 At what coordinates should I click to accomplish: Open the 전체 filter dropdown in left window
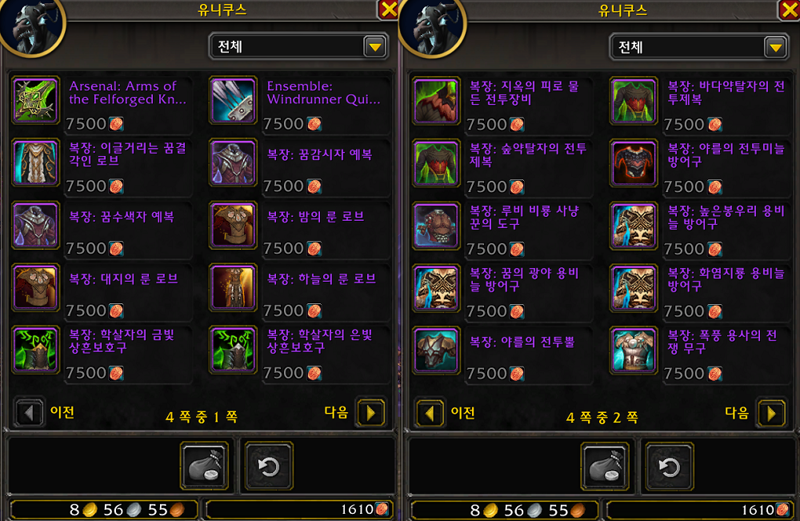coord(375,47)
